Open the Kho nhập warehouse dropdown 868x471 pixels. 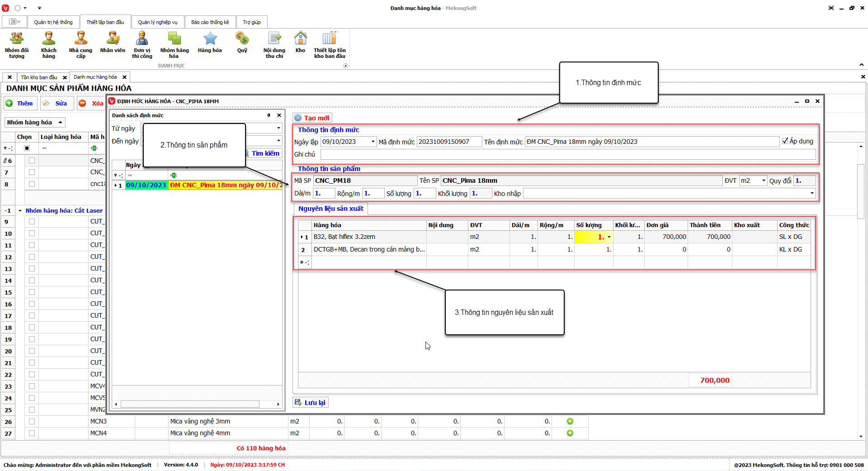[812, 194]
